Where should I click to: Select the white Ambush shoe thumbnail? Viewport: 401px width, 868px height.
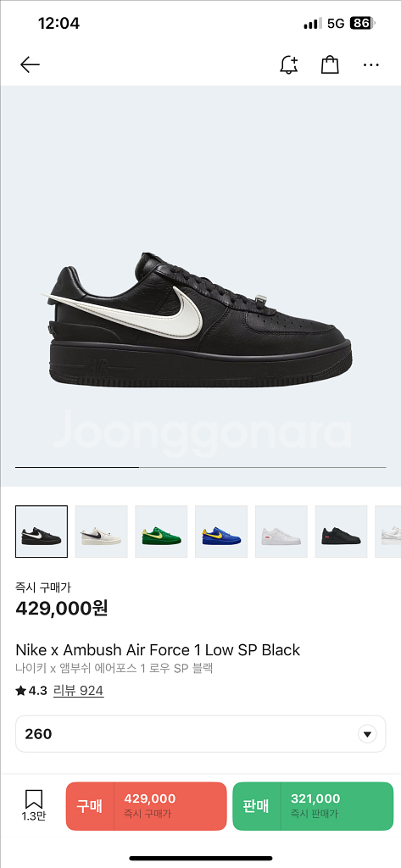pos(102,531)
